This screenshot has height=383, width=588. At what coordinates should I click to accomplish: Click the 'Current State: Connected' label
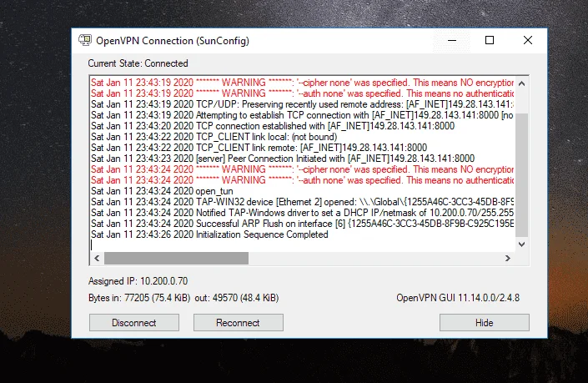click(138, 63)
